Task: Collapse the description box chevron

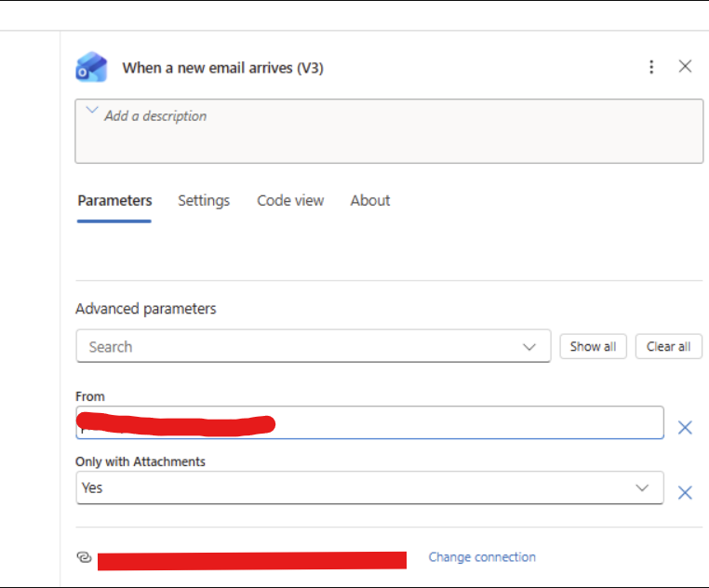Action: coord(91,111)
